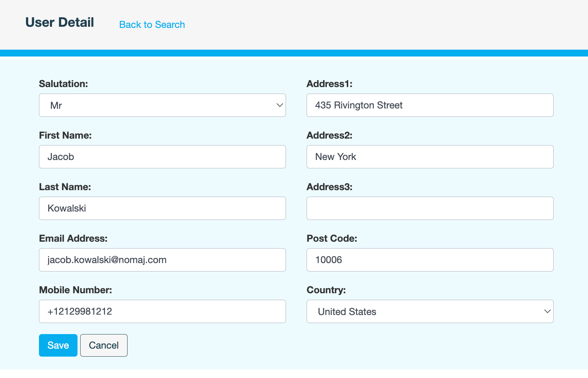588x378 pixels.
Task: Select the Email Address input field
Action: tap(162, 260)
